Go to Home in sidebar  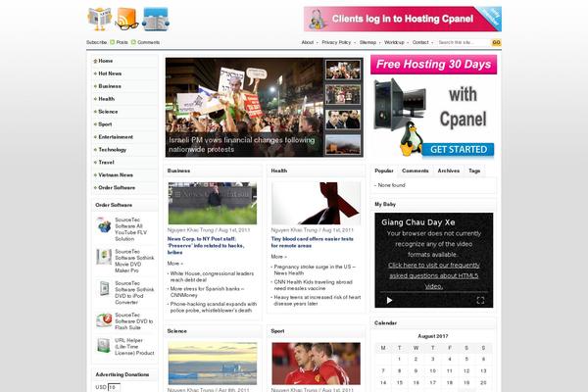pos(106,61)
